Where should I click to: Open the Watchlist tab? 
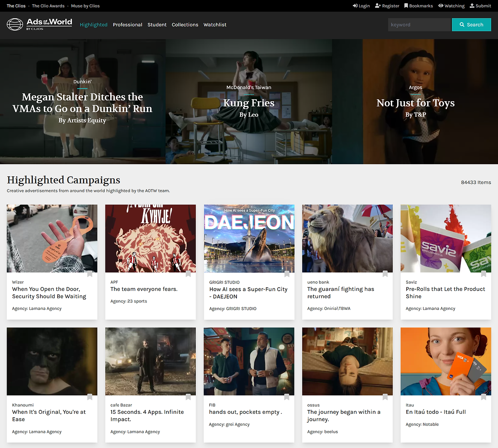point(215,25)
